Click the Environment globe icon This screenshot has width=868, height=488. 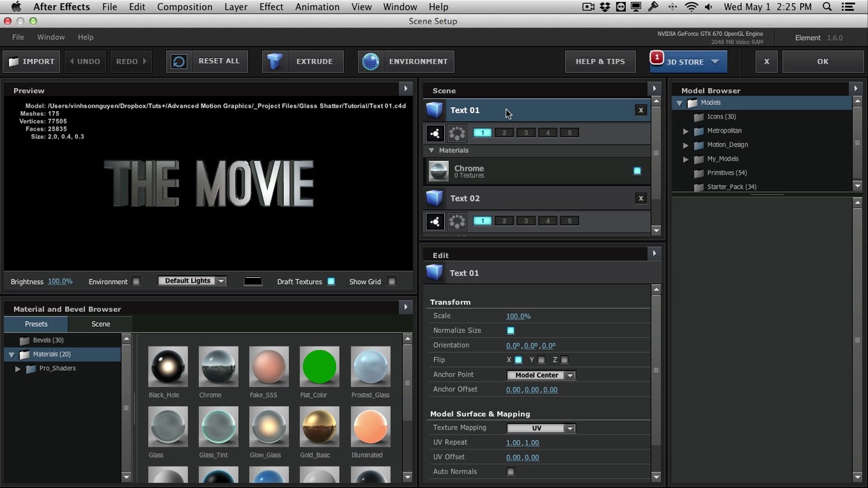coord(370,61)
